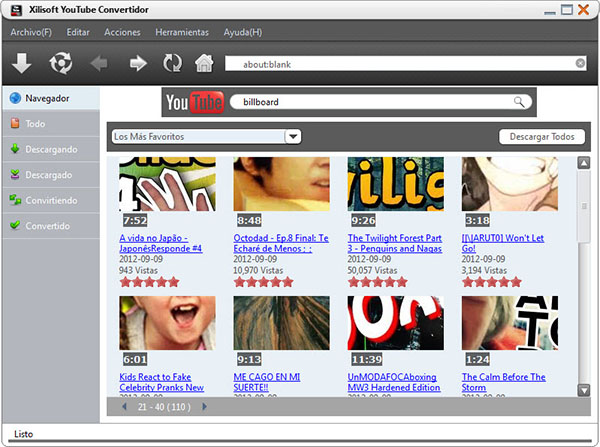Click the 50,057 Vistas view count
The image size is (600, 447).
[372, 270]
